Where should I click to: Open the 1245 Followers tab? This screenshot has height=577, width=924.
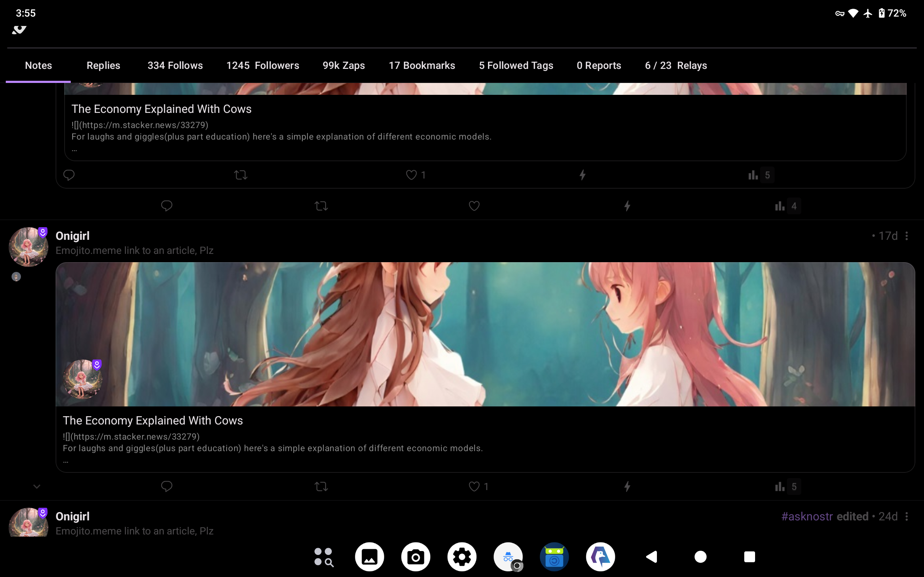[263, 65]
